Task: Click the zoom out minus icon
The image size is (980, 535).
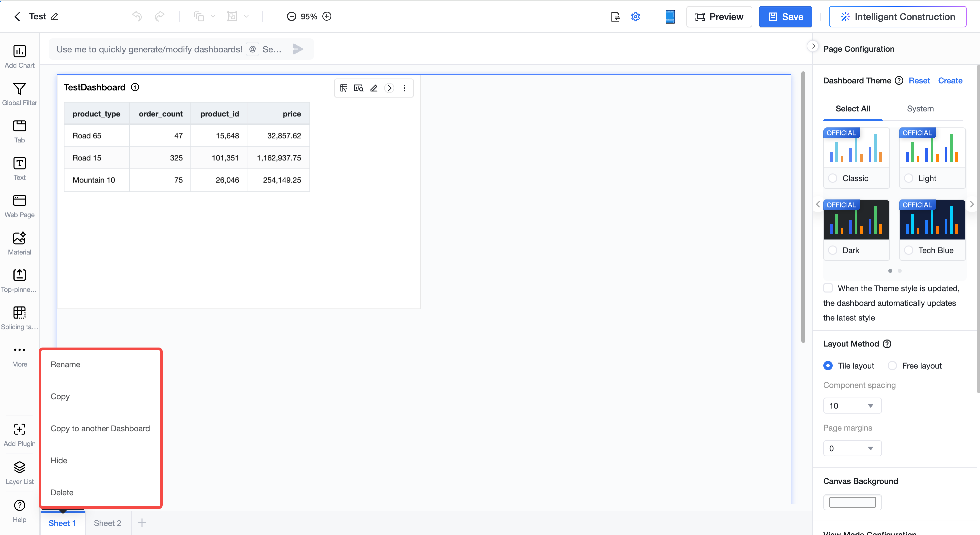Action: point(291,16)
